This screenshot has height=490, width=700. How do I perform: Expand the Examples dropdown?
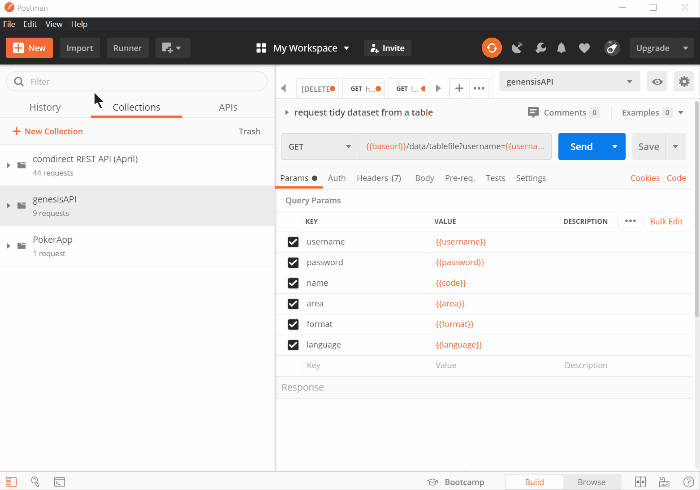pyautogui.click(x=681, y=112)
